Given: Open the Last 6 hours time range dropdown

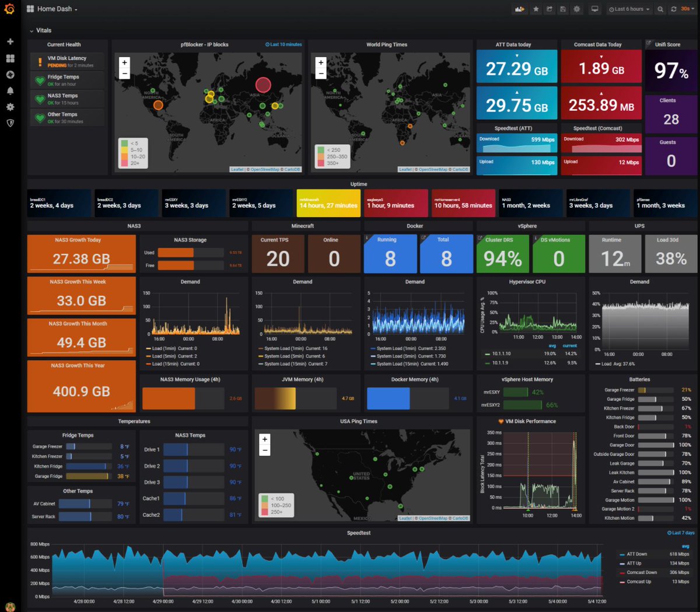Looking at the screenshot, I should coord(627,9).
